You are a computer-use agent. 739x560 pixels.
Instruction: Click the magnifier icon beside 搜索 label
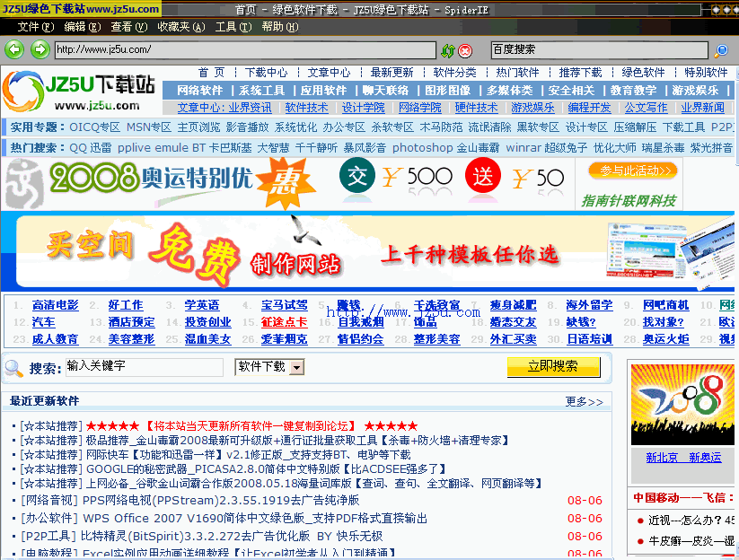click(13, 368)
